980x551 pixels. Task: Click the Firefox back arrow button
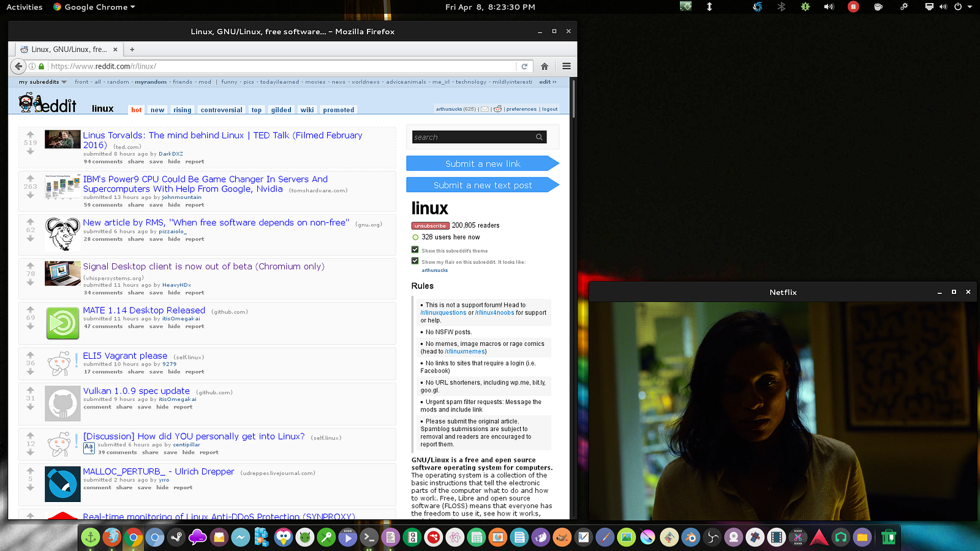(x=18, y=66)
